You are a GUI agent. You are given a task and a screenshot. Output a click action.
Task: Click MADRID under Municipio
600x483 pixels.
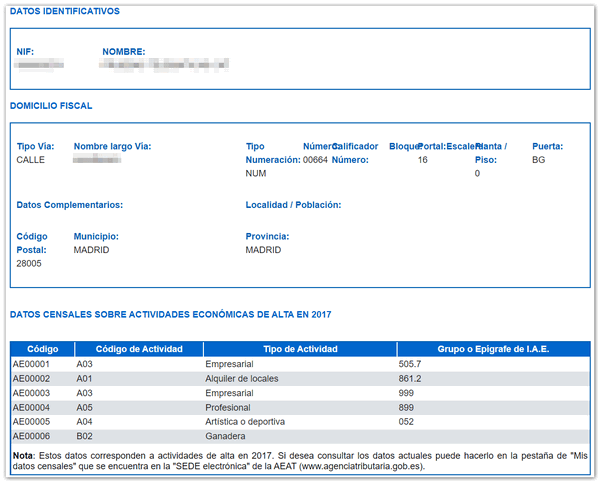point(91,250)
